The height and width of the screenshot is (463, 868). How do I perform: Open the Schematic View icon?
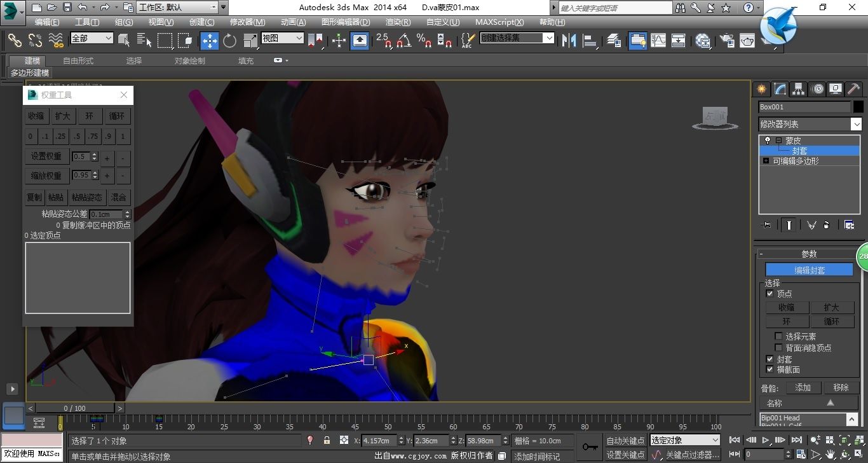point(679,41)
